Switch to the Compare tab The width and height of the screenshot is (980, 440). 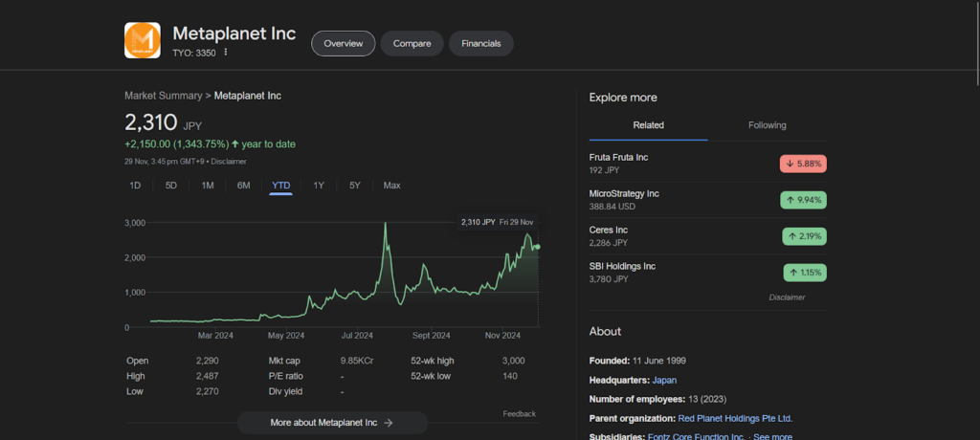pos(412,44)
